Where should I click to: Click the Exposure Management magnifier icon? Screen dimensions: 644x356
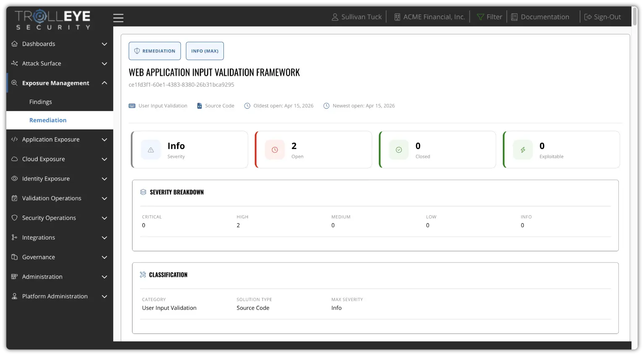14,83
